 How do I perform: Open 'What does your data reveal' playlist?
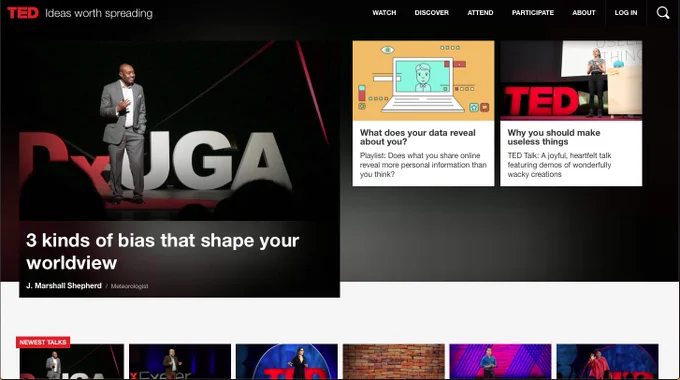click(418, 137)
